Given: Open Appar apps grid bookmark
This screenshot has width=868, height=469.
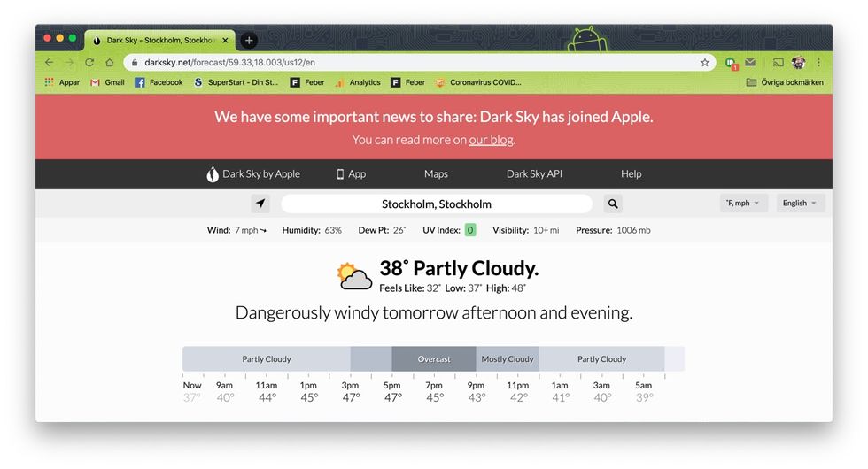Looking at the screenshot, I should 61,82.
